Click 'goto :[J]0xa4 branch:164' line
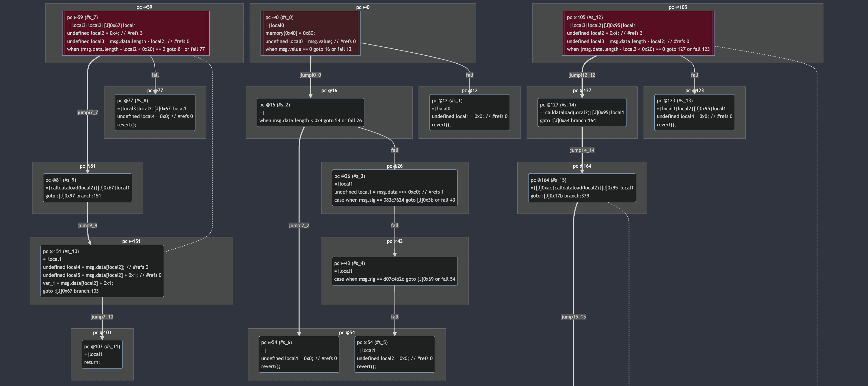Viewport: 868px width, 386px height. (x=568, y=120)
